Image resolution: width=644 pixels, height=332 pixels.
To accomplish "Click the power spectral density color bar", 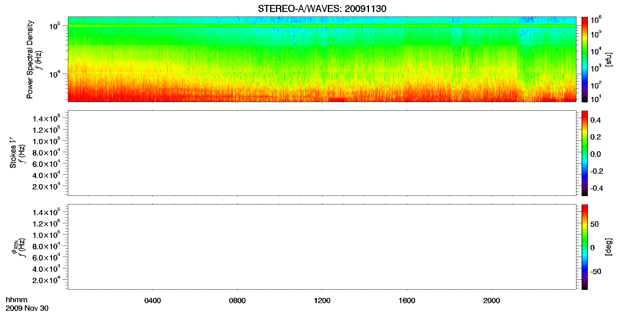I will tap(584, 59).
